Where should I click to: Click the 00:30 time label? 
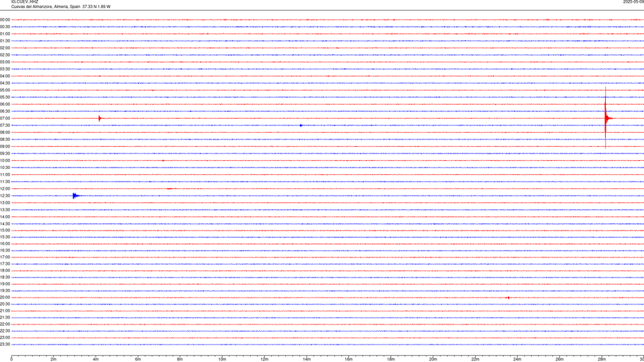pos(5,27)
